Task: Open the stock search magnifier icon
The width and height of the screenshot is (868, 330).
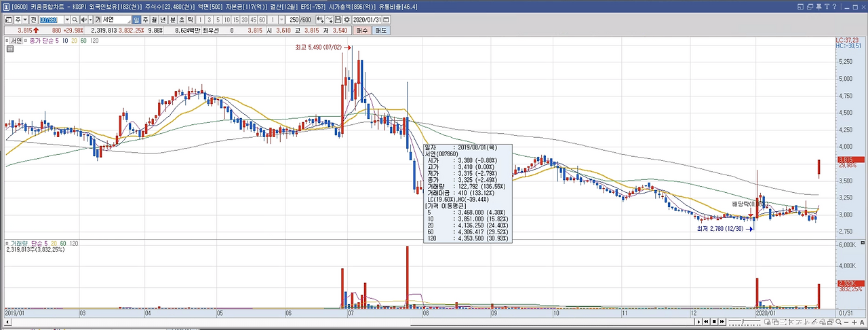Action: (x=75, y=20)
